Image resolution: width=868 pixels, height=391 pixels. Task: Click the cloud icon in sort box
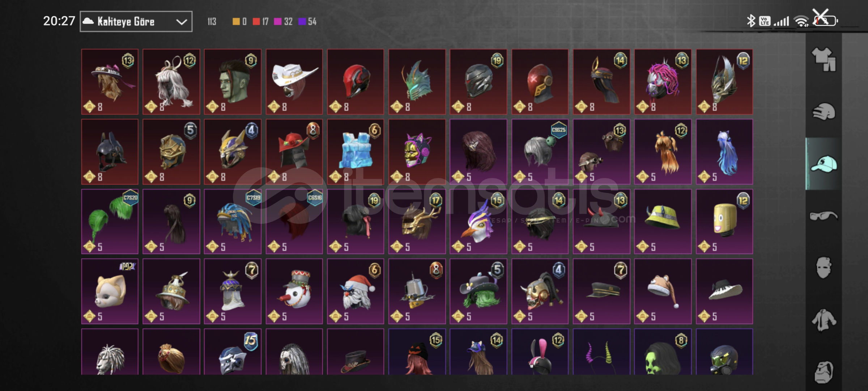[x=88, y=21]
